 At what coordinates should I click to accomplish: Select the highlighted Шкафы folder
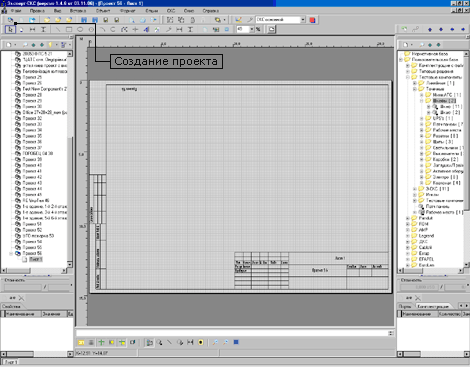(x=444, y=101)
